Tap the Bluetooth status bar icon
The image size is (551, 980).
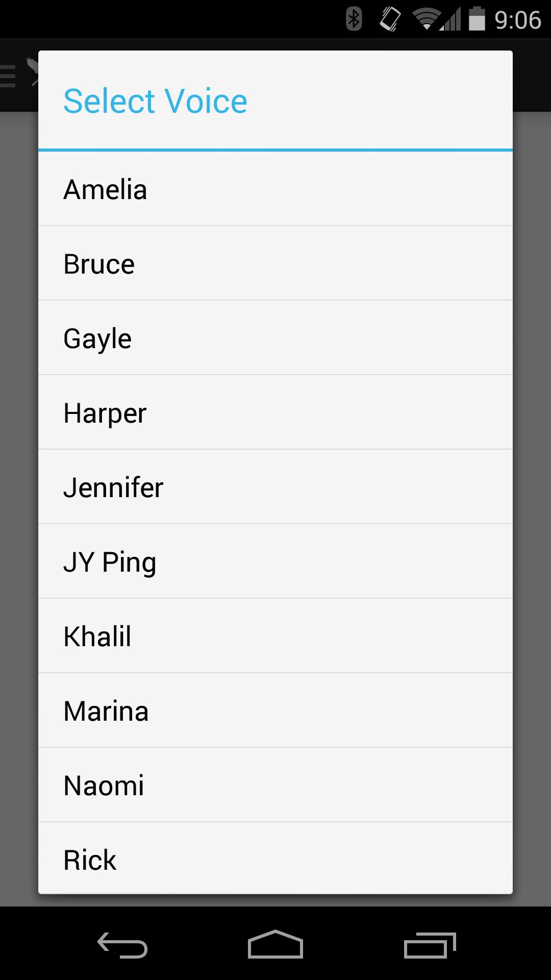pyautogui.click(x=354, y=19)
